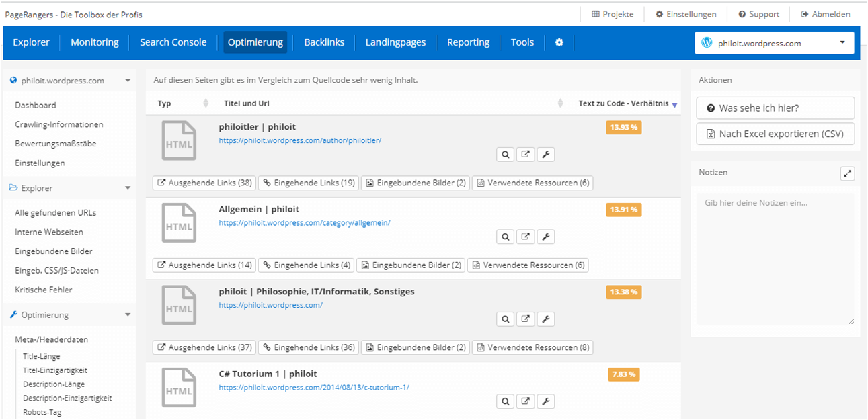Click wrench icon for Allgemein row
This screenshot has height=420, width=868.
pos(546,237)
